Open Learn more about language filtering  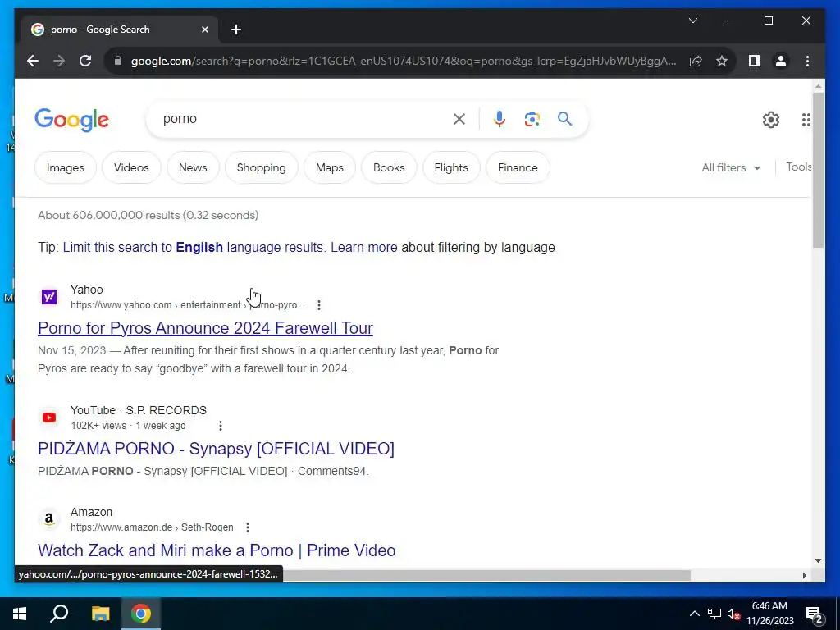tap(363, 248)
